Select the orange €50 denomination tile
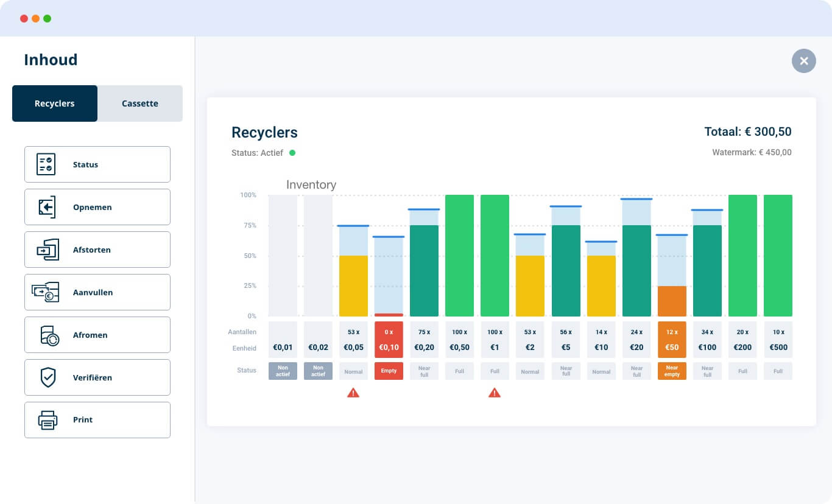This screenshot has width=832, height=504. [672, 340]
